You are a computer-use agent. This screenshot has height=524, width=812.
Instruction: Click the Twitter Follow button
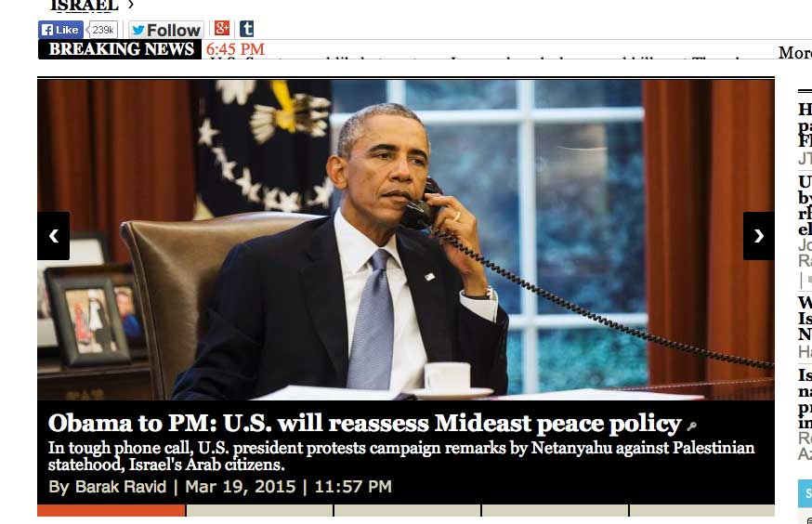point(165,30)
